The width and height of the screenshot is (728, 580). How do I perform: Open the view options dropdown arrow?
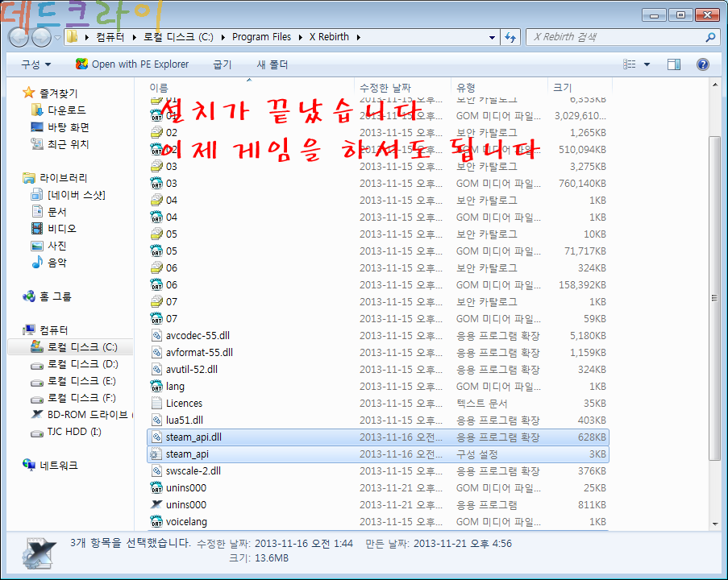coord(647,64)
